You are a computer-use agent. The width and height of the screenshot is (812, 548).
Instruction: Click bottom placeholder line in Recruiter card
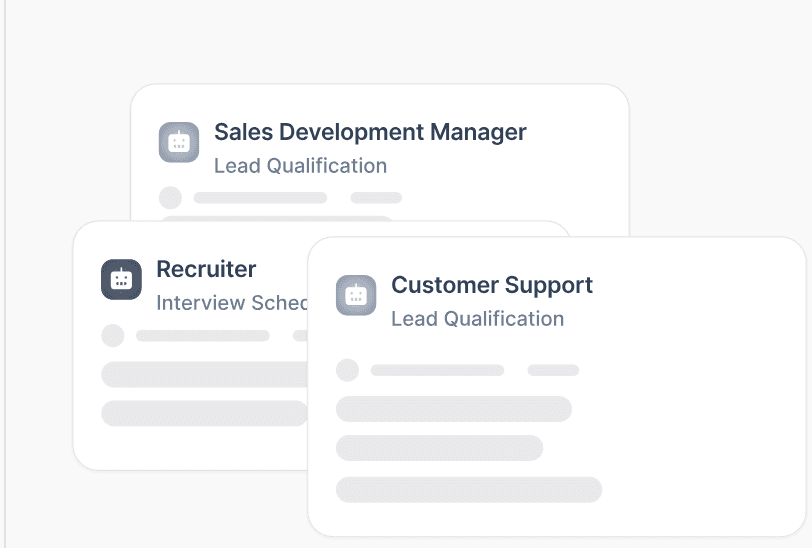pyautogui.click(x=204, y=413)
